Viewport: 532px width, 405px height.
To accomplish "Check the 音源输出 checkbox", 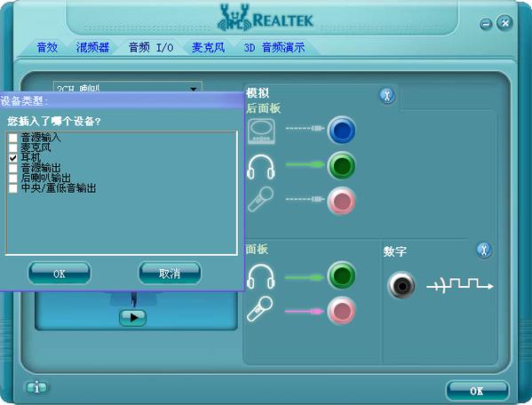I will point(13,168).
